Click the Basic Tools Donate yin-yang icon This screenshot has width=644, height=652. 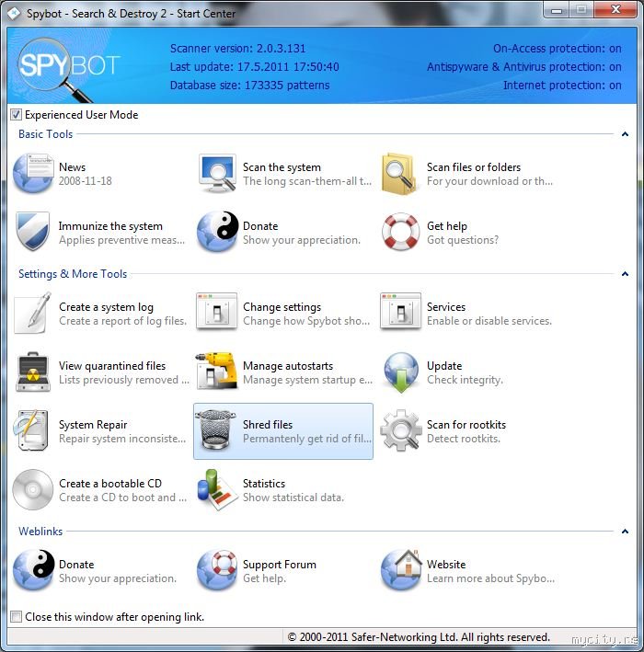pos(217,232)
